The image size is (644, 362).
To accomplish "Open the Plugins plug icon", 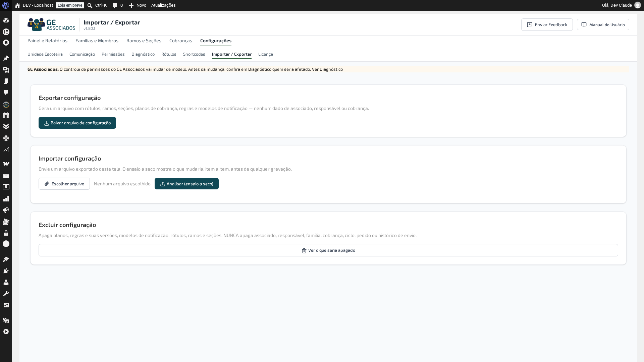I will point(6,271).
